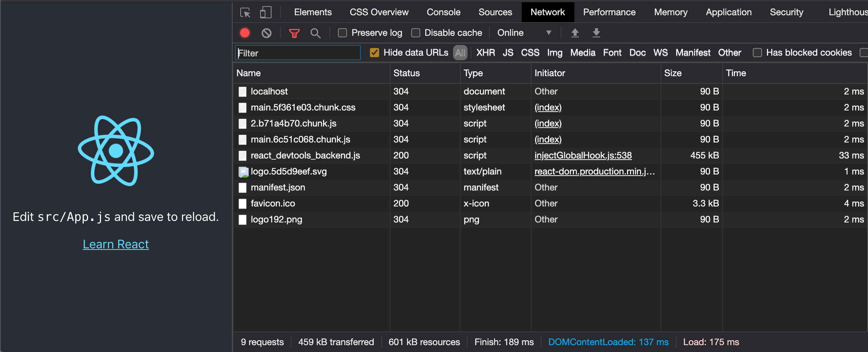Open the network search magnifier
The image size is (868, 352).
(315, 33)
